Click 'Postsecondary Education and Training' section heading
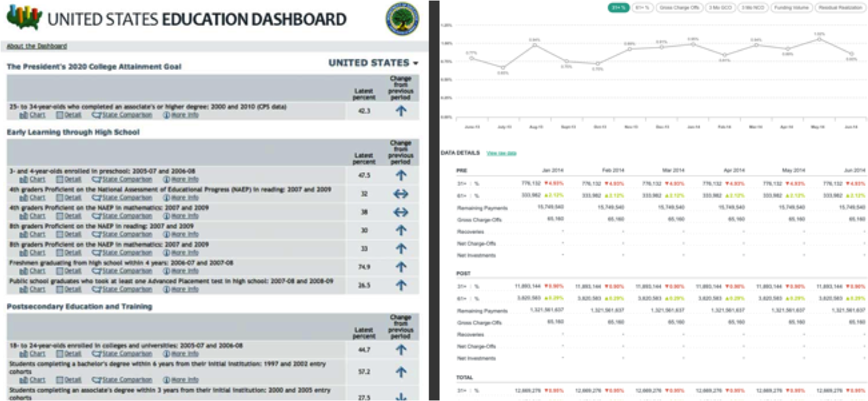The image size is (868, 401). click(x=79, y=306)
